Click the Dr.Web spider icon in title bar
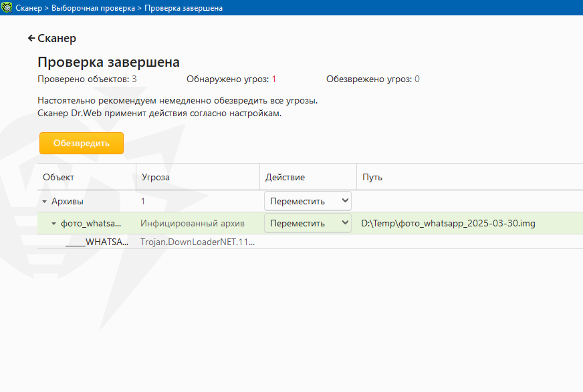Viewport: 583px width, 392px height. 6,7
